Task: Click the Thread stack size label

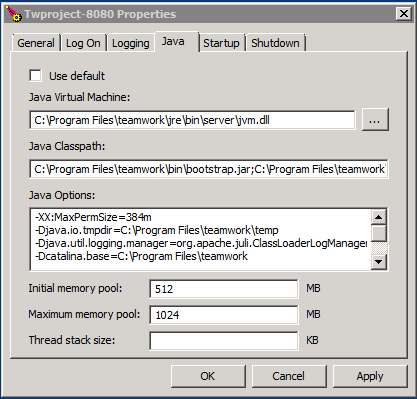Action: click(72, 340)
